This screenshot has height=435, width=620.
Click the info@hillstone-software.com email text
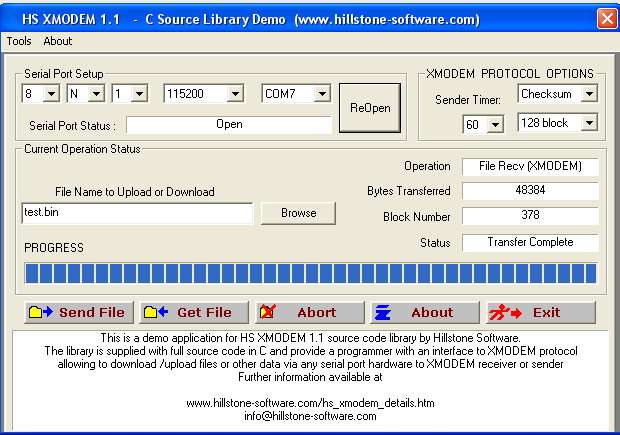pyautogui.click(x=310, y=416)
